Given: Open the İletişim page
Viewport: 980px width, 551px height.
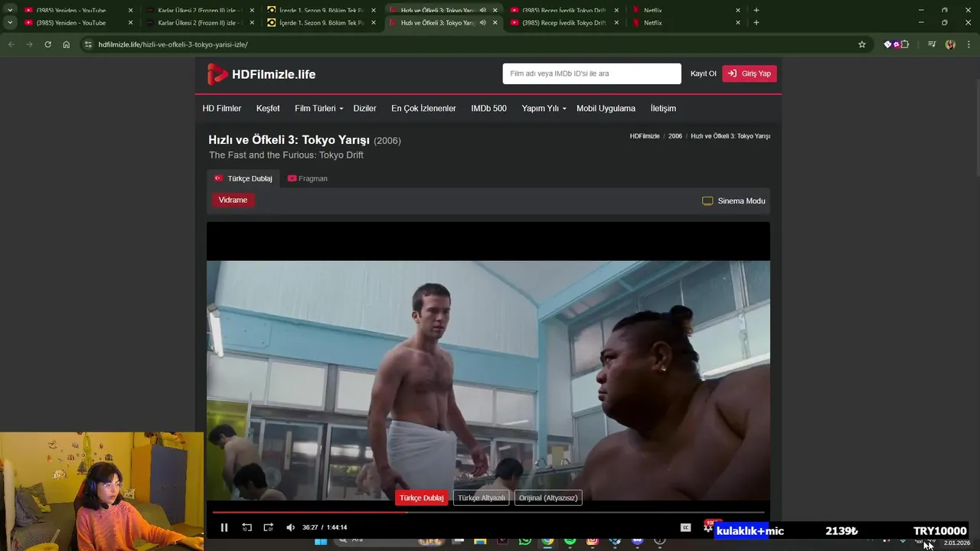Looking at the screenshot, I should pos(663,109).
